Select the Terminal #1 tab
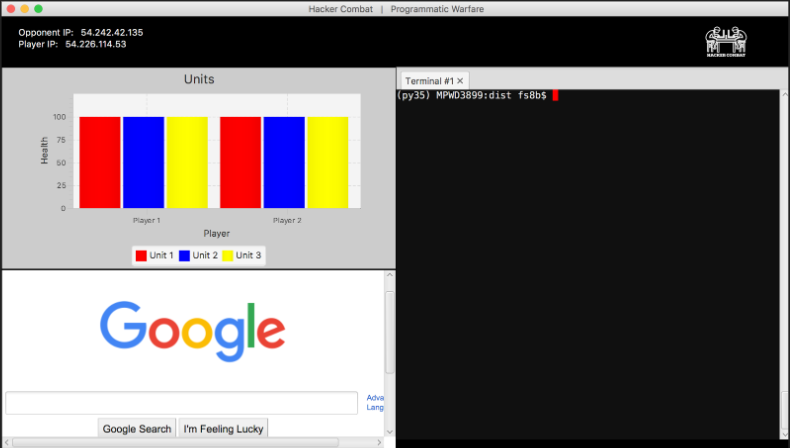Image resolution: width=790 pixels, height=448 pixels. pos(434,81)
